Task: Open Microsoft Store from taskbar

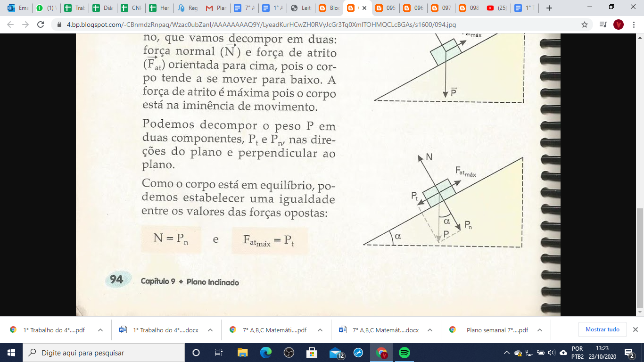Action: coord(312,353)
